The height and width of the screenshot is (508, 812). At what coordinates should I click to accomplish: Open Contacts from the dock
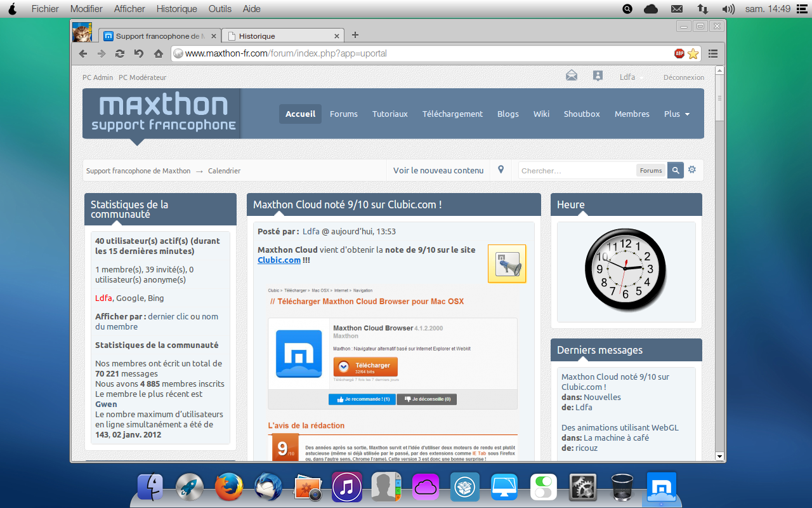click(386, 488)
